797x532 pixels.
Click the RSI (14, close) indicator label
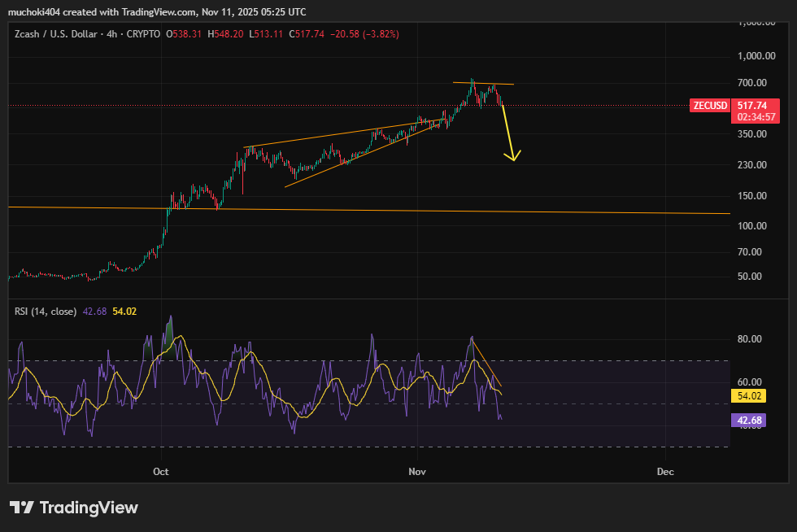[46, 311]
